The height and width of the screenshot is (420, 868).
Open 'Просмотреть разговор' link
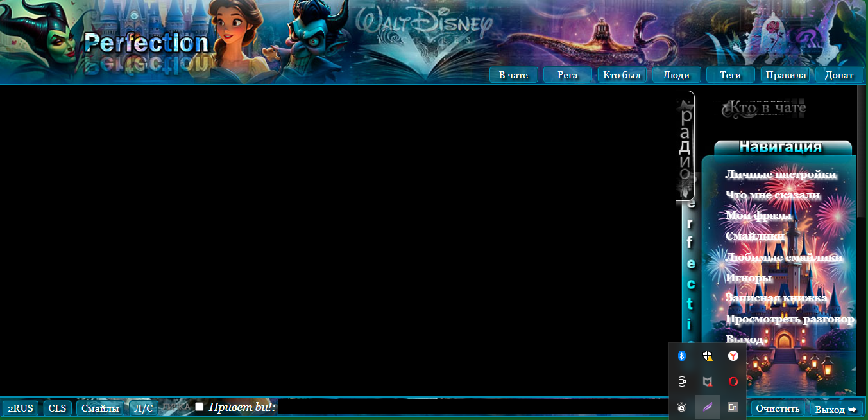pyautogui.click(x=790, y=319)
